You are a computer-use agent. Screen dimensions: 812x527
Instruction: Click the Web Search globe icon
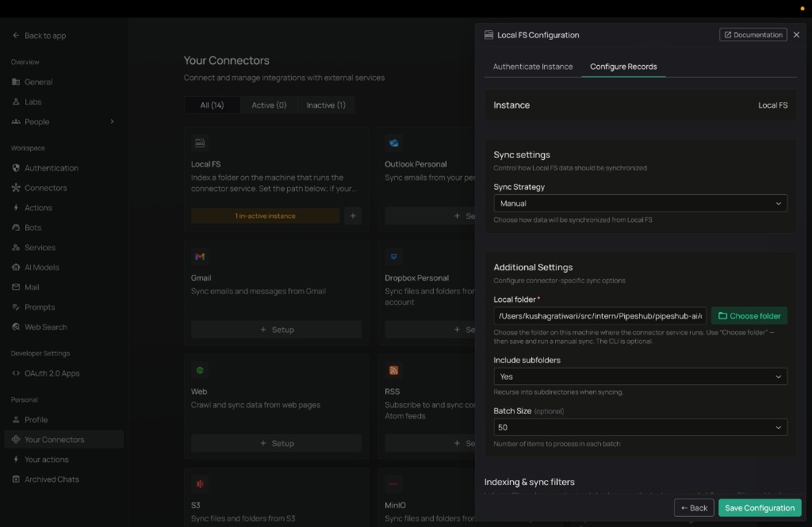coord(16,327)
